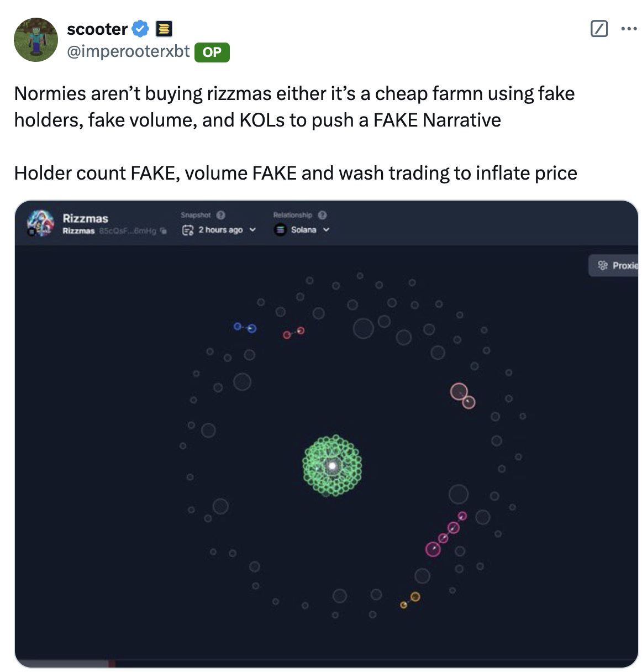Expand the 2 hours ago snapshot dropdown
The image size is (642, 672).
(x=219, y=230)
